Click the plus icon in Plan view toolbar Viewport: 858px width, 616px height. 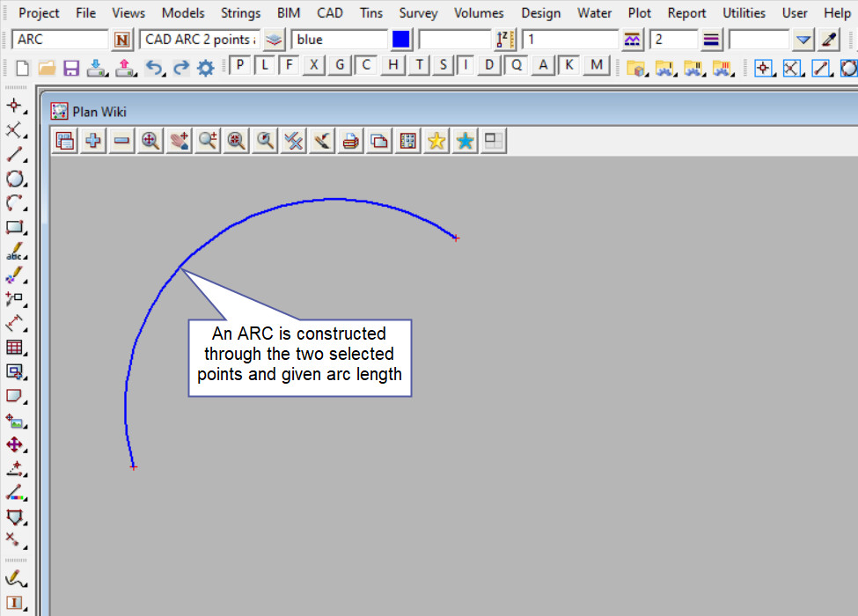pyautogui.click(x=92, y=140)
